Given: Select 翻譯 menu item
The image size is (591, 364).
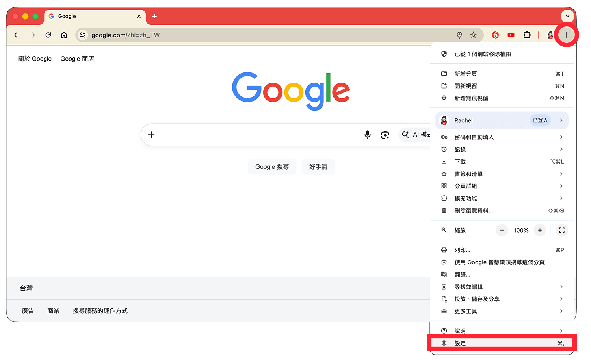Looking at the screenshot, I should click(x=502, y=274).
